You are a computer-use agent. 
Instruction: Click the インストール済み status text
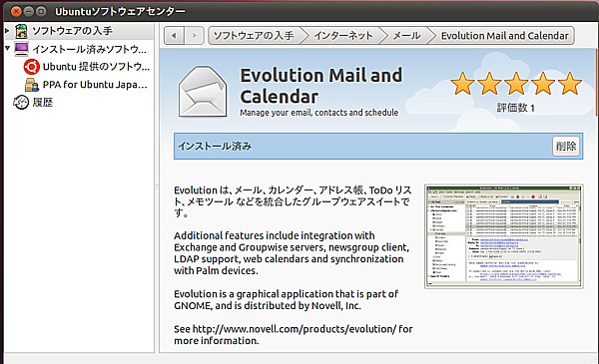(215, 147)
